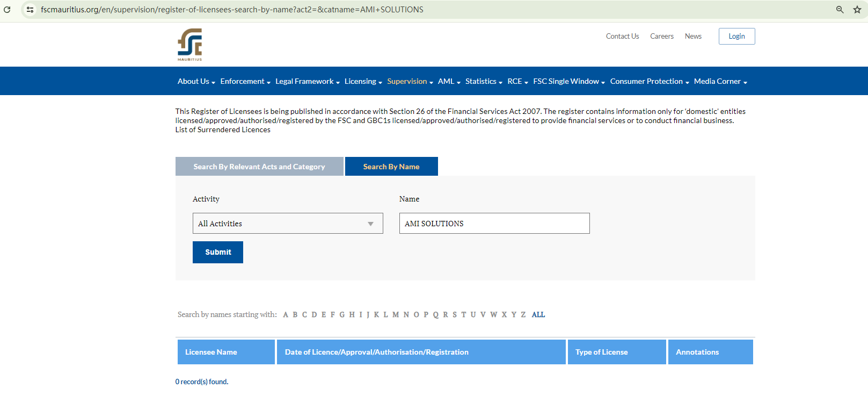Image resolution: width=868 pixels, height=410 pixels.
Task: Click the Name search input field
Action: pyautogui.click(x=494, y=224)
